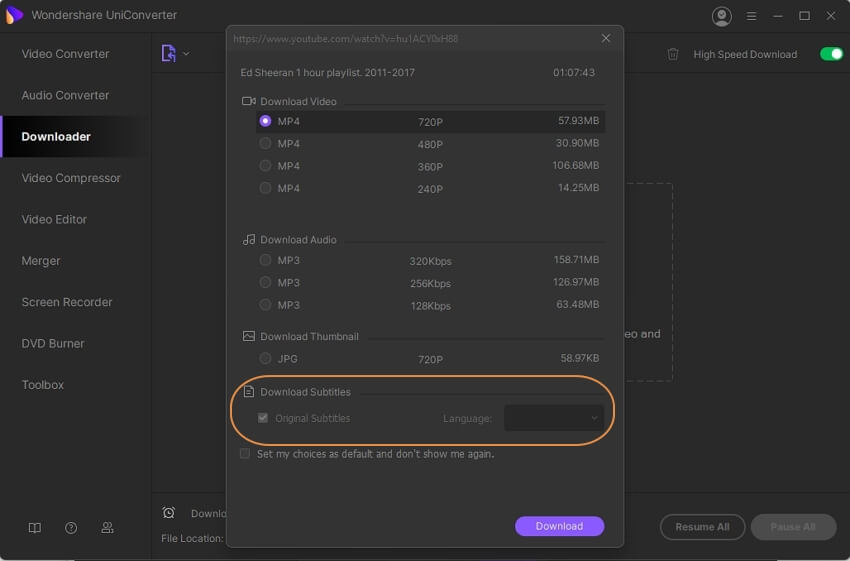Click the trash delete icon

673,54
